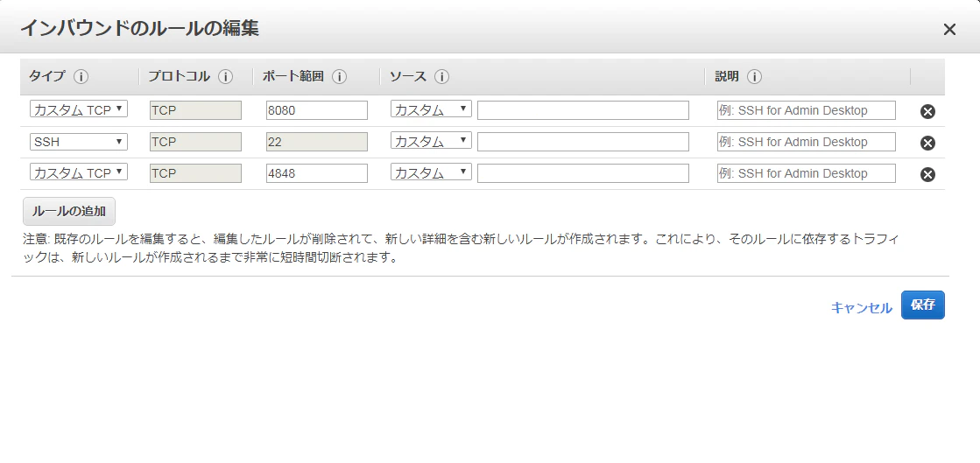Cancel editing via キャンセル link
The width and height of the screenshot is (980, 463).
[861, 307]
